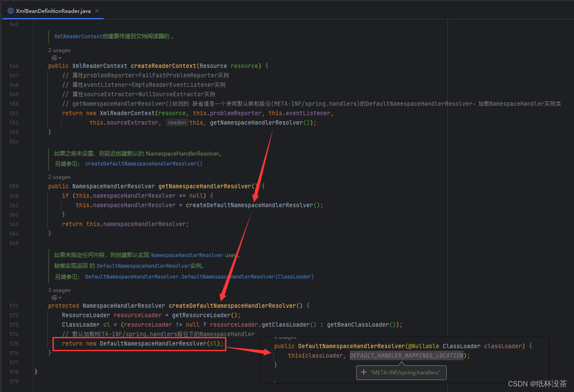Click the DEFAULT_HANDLER_MAPPINGS_LOCATION constant in popup
This screenshot has width=574, height=392.
click(x=407, y=355)
